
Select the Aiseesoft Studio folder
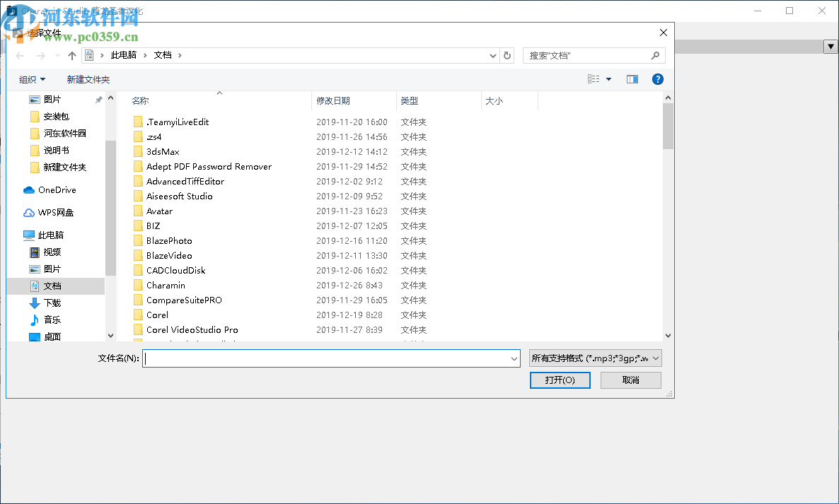point(179,197)
